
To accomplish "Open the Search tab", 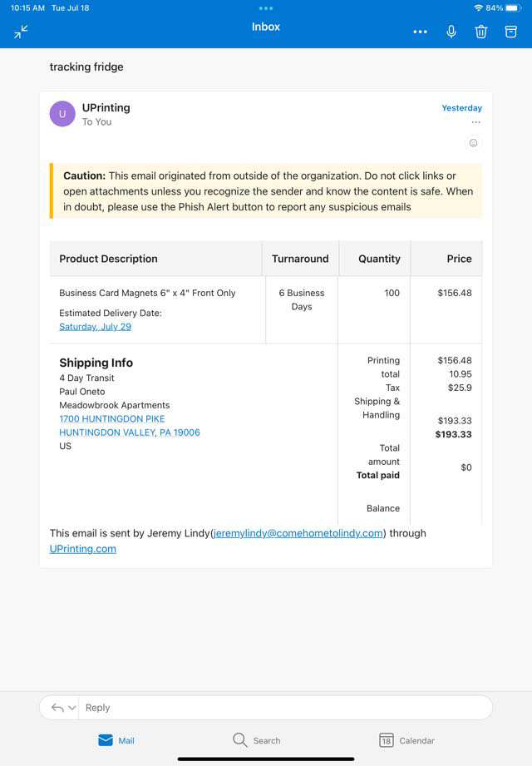I will (x=256, y=740).
